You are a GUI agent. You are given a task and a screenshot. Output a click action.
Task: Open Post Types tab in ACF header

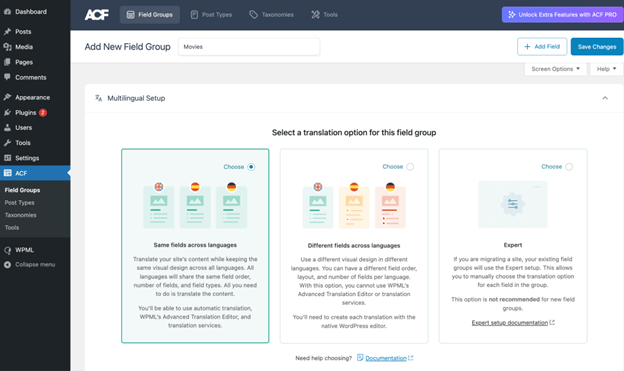[211, 15]
